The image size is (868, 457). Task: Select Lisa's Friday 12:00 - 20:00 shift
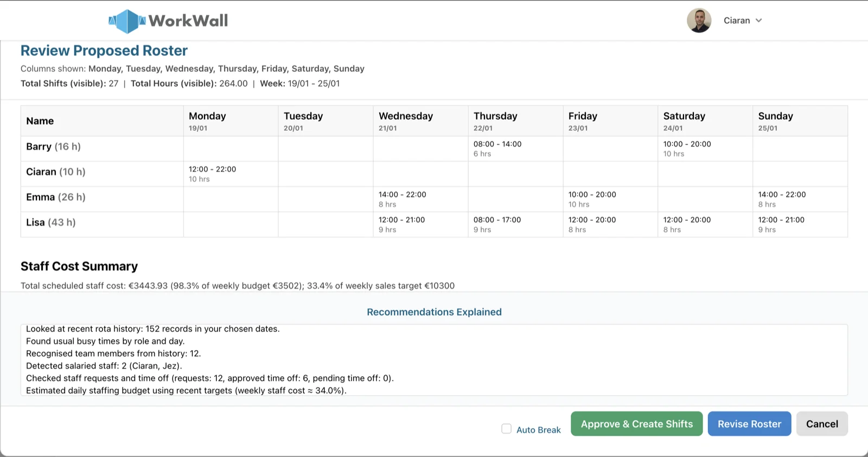610,225
